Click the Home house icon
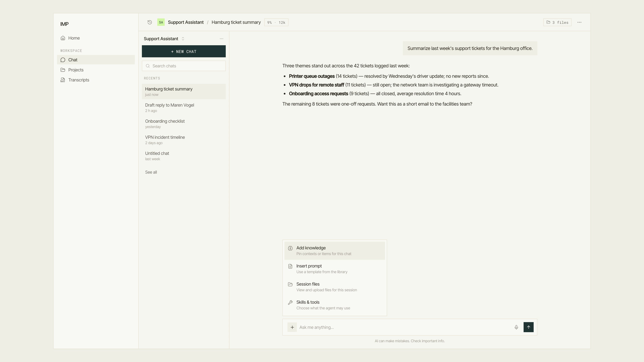The image size is (644, 362). coord(63,38)
